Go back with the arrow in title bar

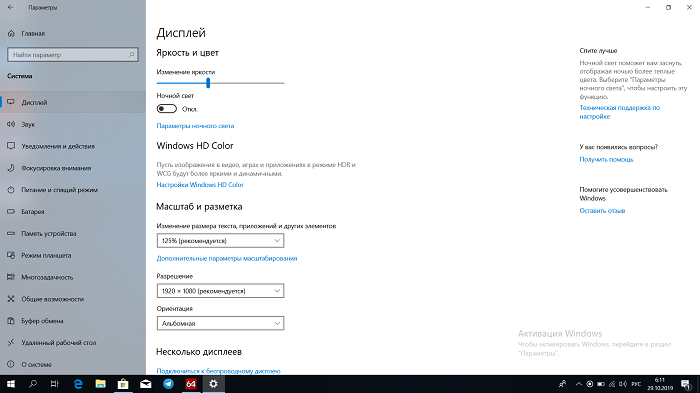(11, 8)
